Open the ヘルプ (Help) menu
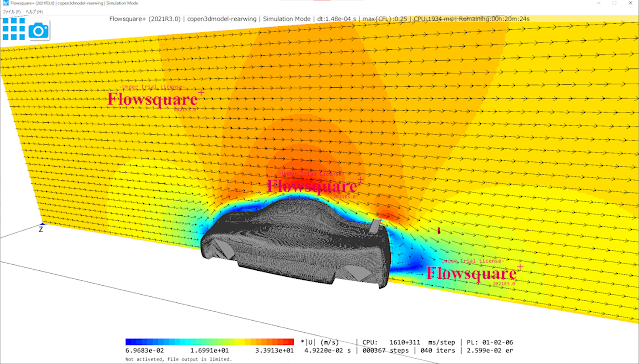Viewport: 639px width, 364px height. tap(34, 12)
